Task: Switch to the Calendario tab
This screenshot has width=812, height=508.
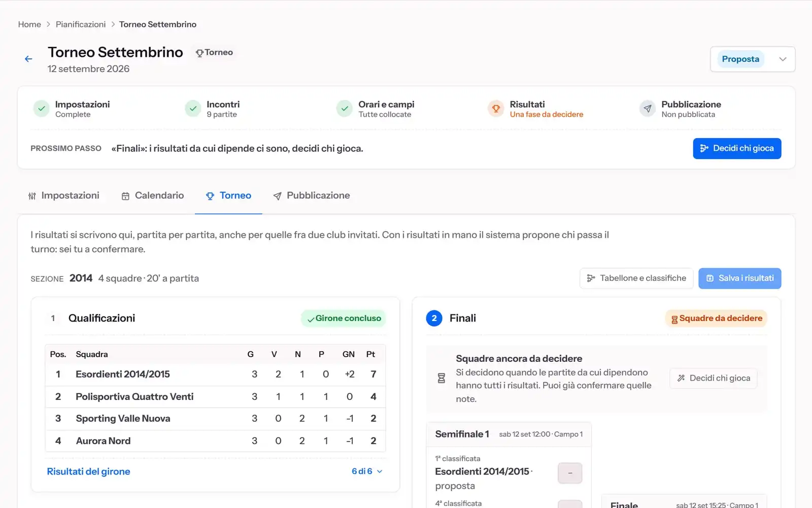Action: pos(153,196)
